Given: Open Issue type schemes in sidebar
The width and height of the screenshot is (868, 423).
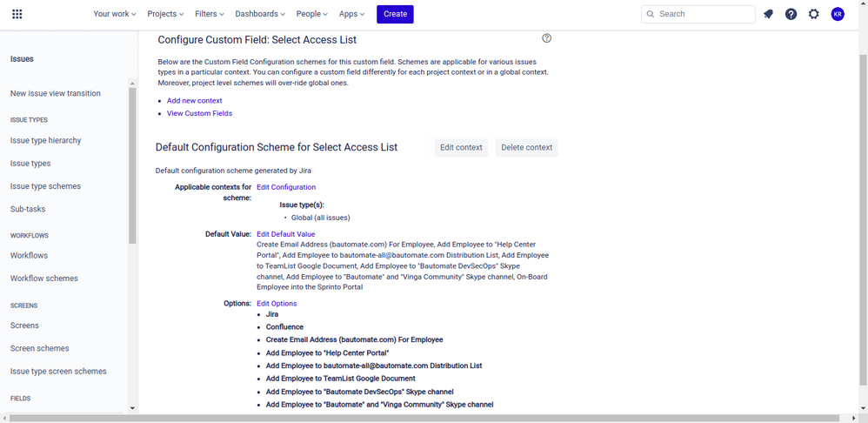Looking at the screenshot, I should tap(45, 186).
